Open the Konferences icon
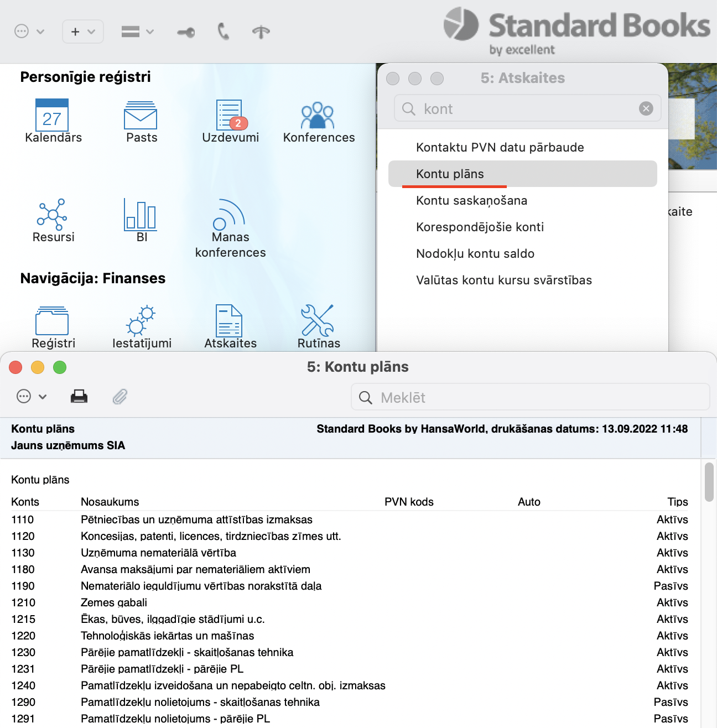The image size is (717, 728). coord(318,115)
